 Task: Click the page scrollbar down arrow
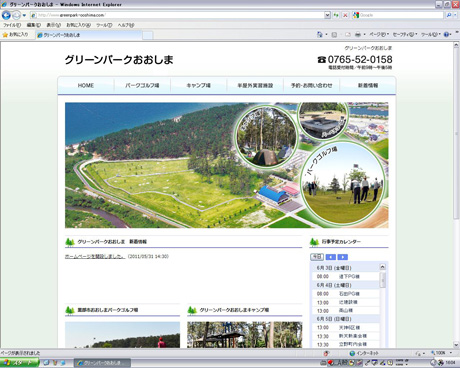click(x=456, y=345)
